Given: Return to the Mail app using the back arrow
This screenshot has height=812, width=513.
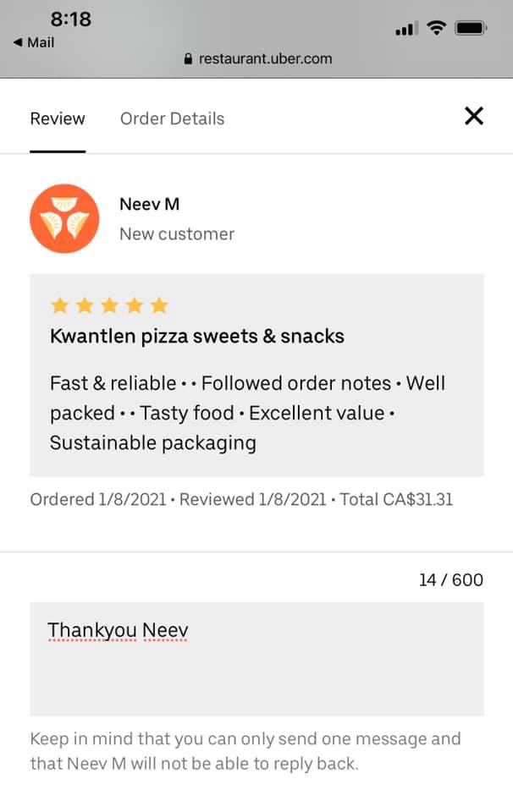Looking at the screenshot, I should 34,42.
